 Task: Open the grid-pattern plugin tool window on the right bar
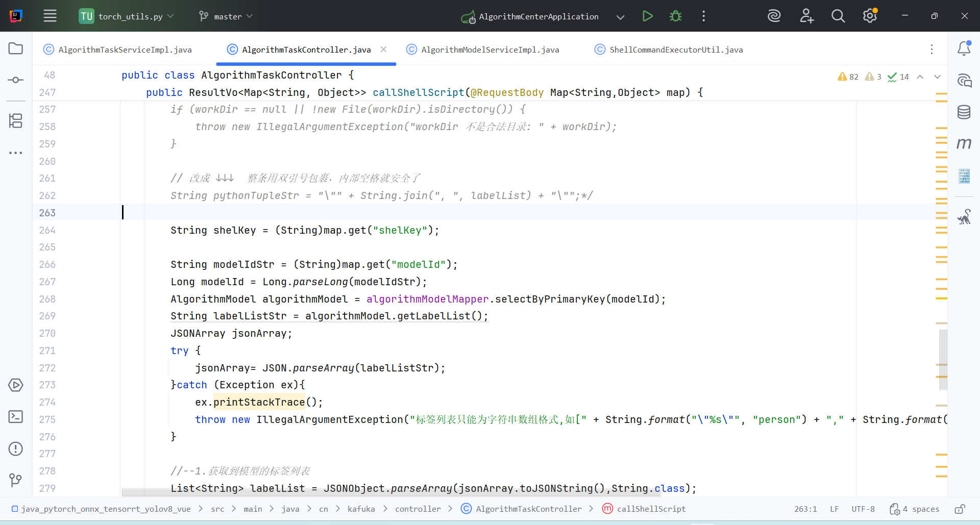[964, 176]
